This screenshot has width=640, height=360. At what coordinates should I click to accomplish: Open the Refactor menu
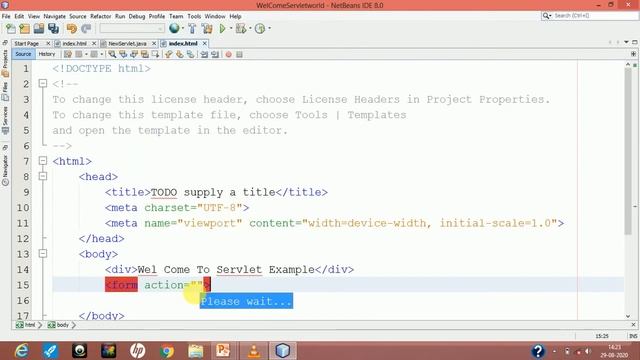click(100, 16)
